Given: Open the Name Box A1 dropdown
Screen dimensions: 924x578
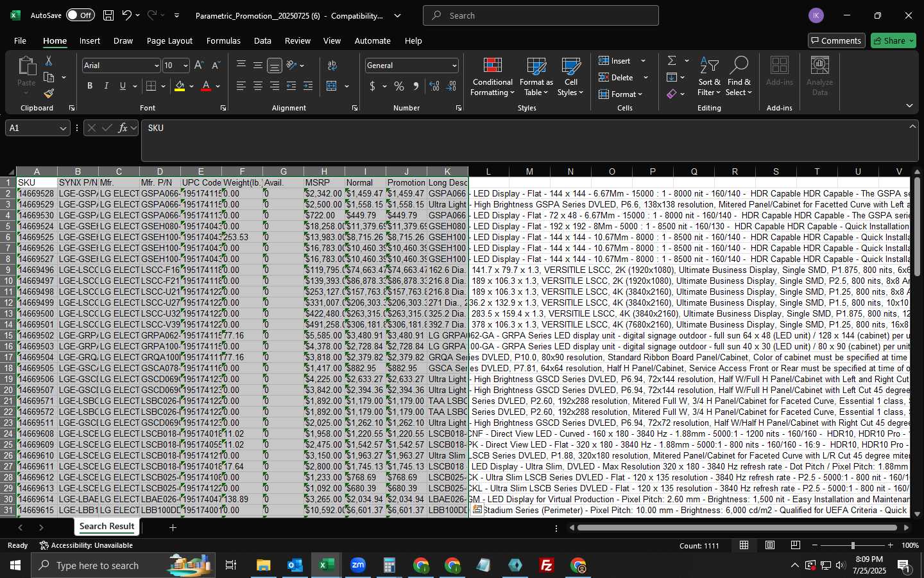Looking at the screenshot, I should (x=63, y=128).
